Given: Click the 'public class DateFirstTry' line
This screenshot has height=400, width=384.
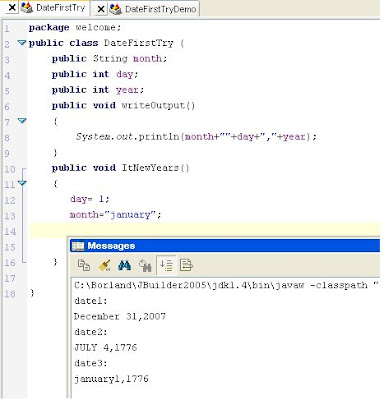Looking at the screenshot, I should pos(106,43).
